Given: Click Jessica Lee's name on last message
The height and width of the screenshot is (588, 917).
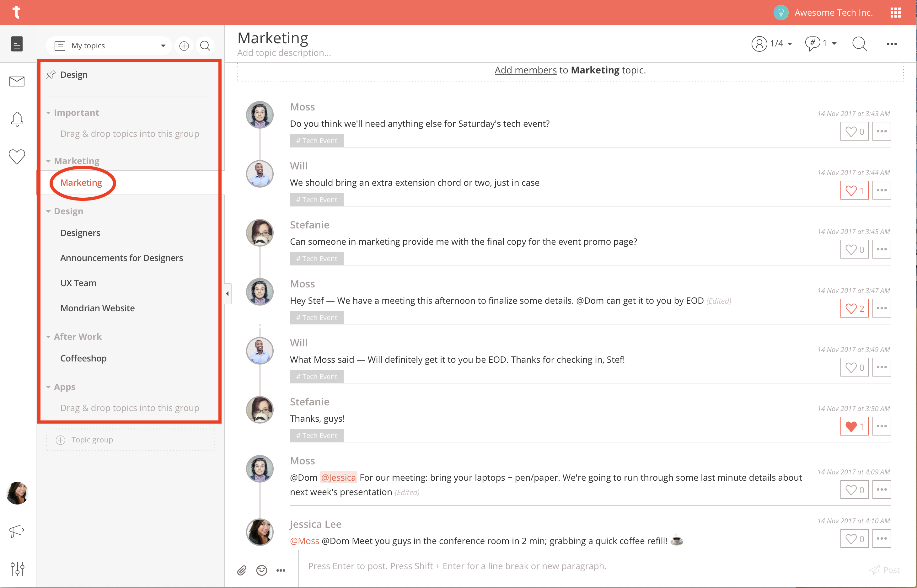Looking at the screenshot, I should [x=315, y=524].
